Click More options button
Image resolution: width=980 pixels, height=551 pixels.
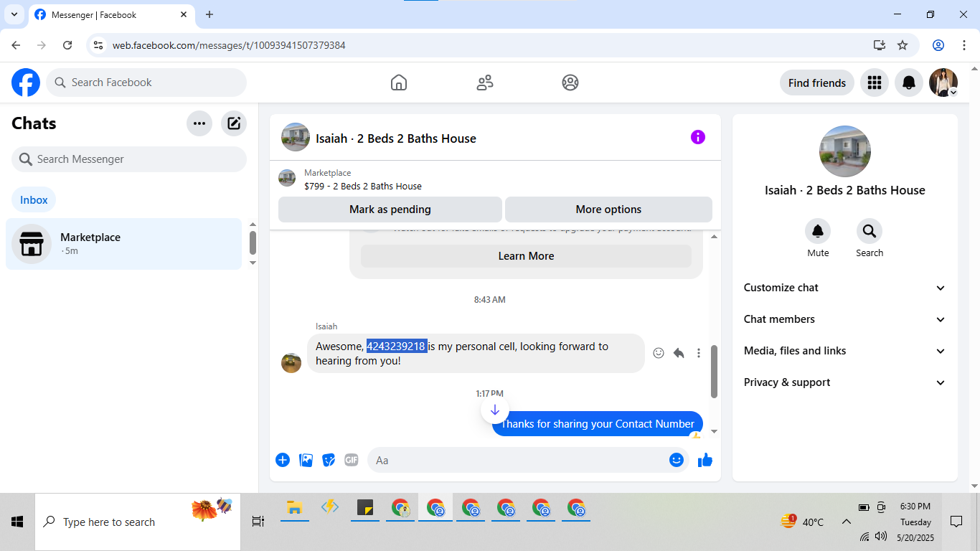coord(608,209)
